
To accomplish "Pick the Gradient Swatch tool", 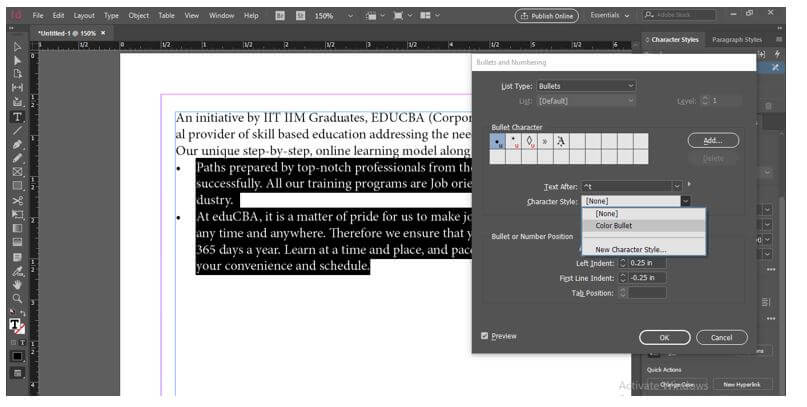I will (x=17, y=228).
